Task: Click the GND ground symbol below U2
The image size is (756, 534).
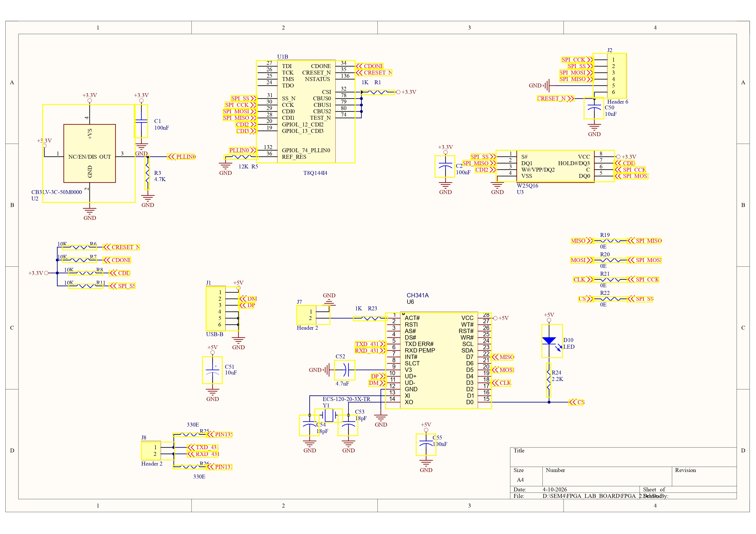Action: (x=90, y=211)
